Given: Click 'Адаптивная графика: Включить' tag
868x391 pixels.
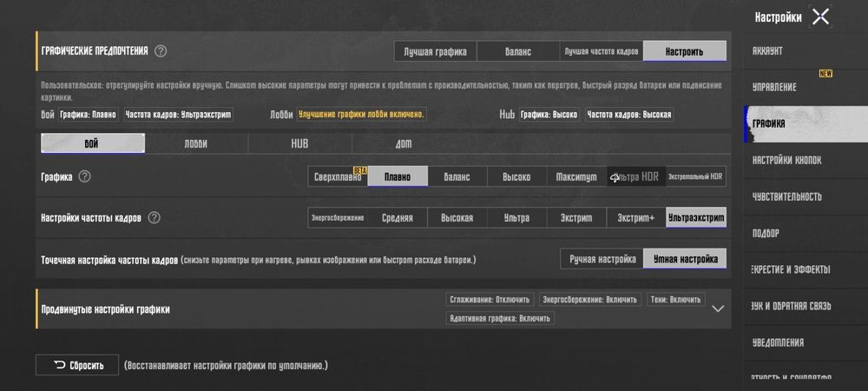Looking at the screenshot, I should pyautogui.click(x=500, y=319).
